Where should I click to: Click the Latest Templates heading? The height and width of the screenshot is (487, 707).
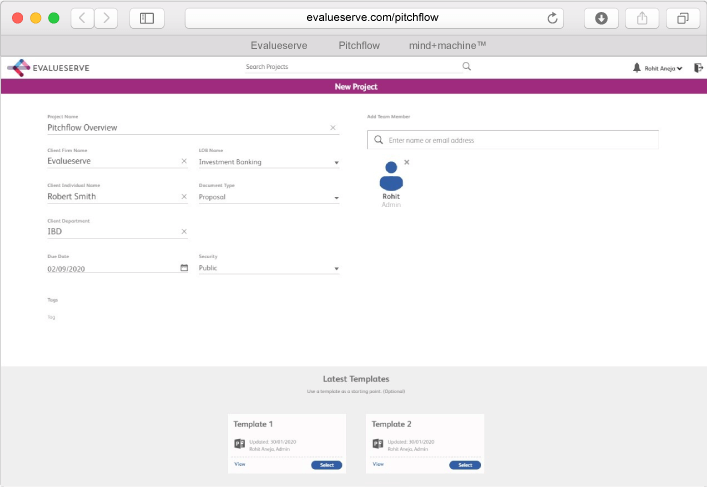pos(356,379)
